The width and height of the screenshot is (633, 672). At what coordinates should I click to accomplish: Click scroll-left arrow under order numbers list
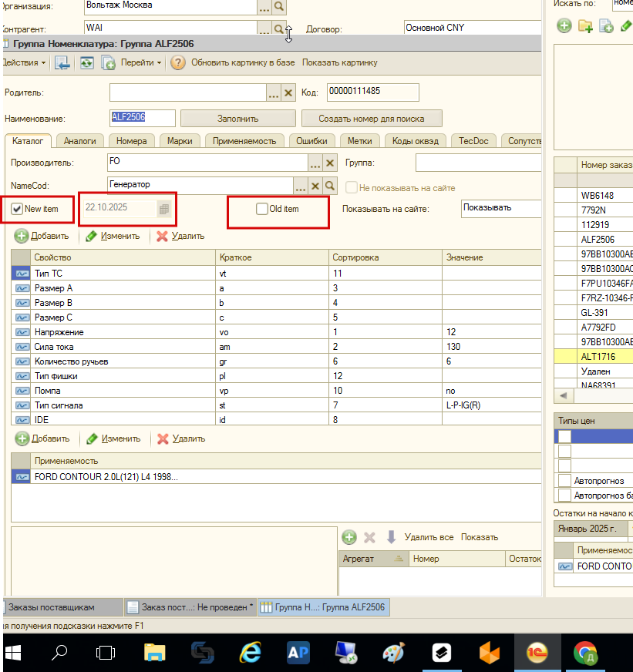click(x=564, y=395)
